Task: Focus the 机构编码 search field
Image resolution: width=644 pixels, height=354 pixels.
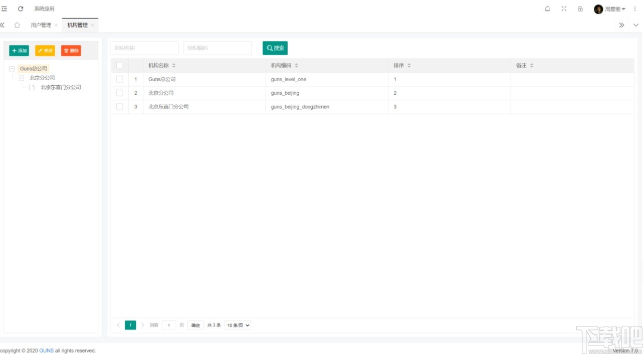Action: 218,48
